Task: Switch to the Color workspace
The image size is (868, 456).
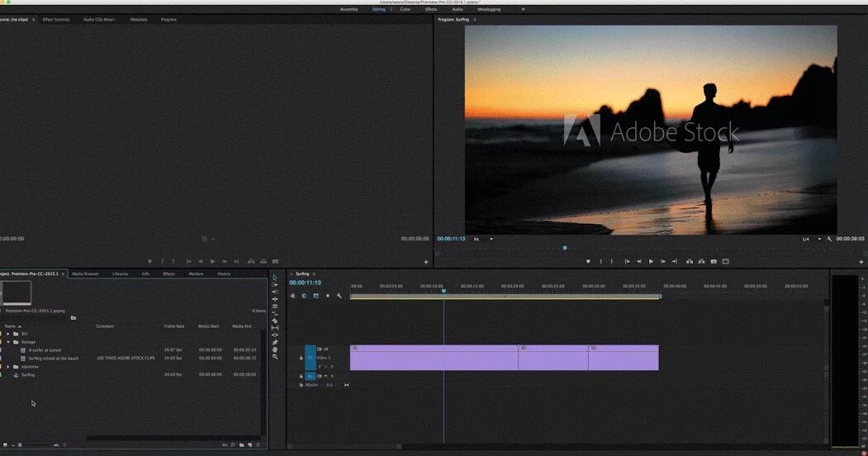Action: click(406, 9)
